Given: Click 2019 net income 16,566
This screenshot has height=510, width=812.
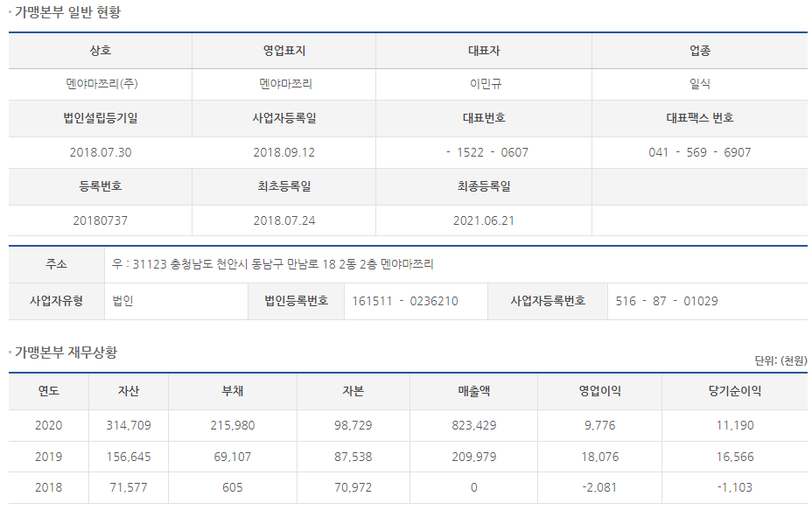Looking at the screenshot, I should pos(735,458).
